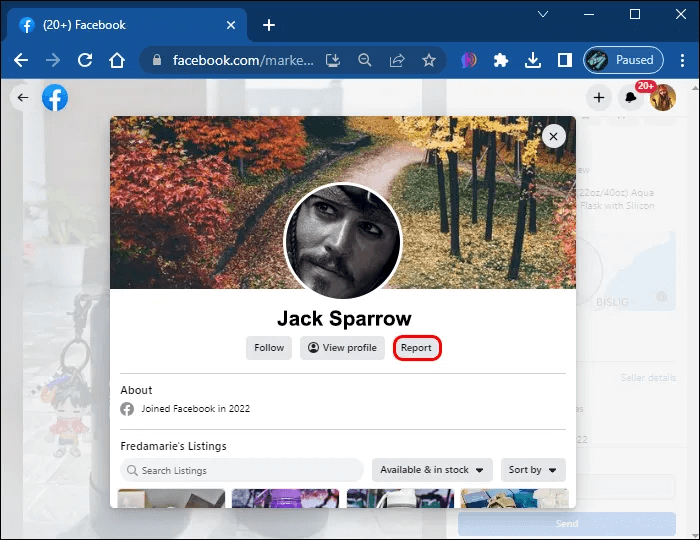Click the address bar URL
700x540 pixels.
[x=243, y=60]
